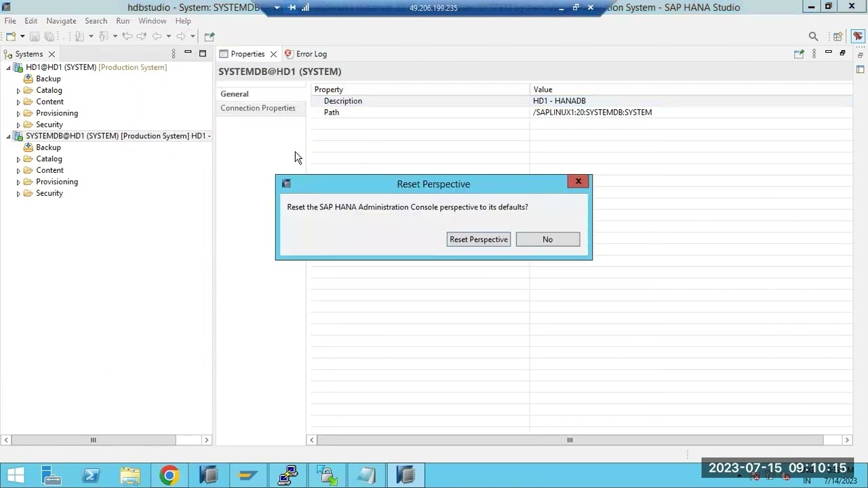Expand Security under SYSTEMDB@HD1
Viewport: 868px width, 488px height.
(18, 194)
